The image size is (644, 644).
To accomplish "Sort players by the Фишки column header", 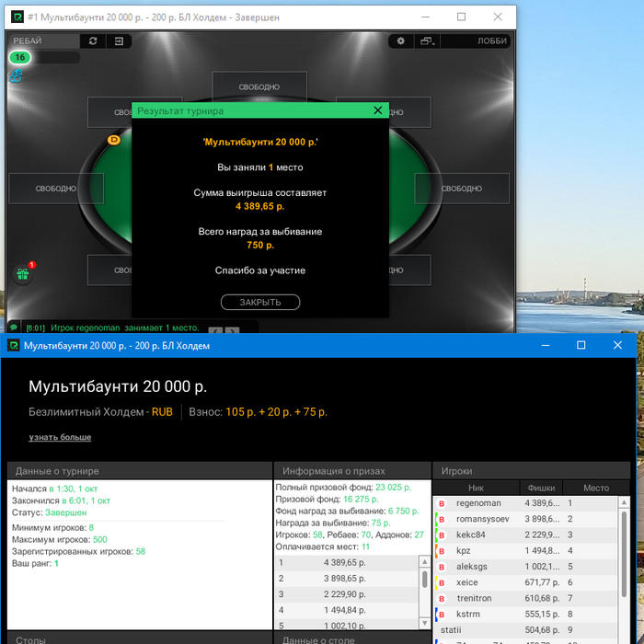I will (x=541, y=488).
